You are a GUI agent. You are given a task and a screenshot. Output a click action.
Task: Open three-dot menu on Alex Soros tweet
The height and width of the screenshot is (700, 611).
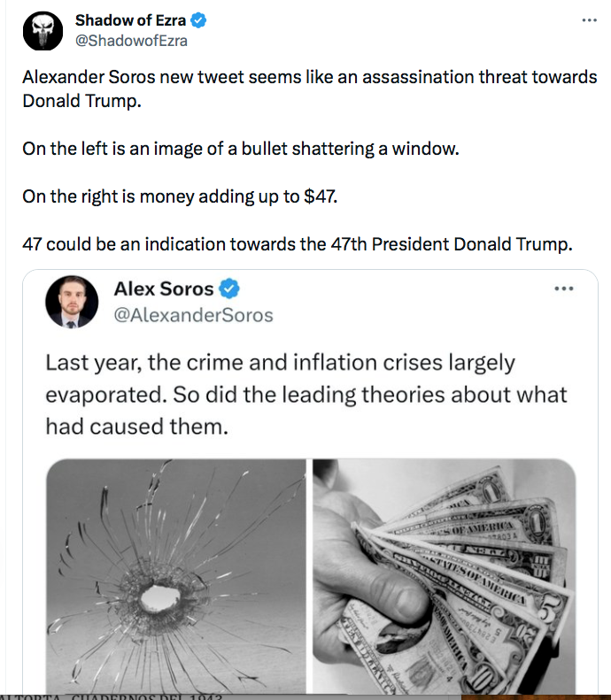(563, 288)
